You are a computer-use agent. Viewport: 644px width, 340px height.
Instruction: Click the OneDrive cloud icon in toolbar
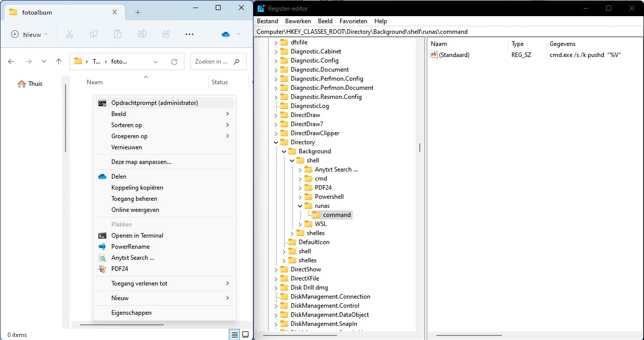coord(226,34)
